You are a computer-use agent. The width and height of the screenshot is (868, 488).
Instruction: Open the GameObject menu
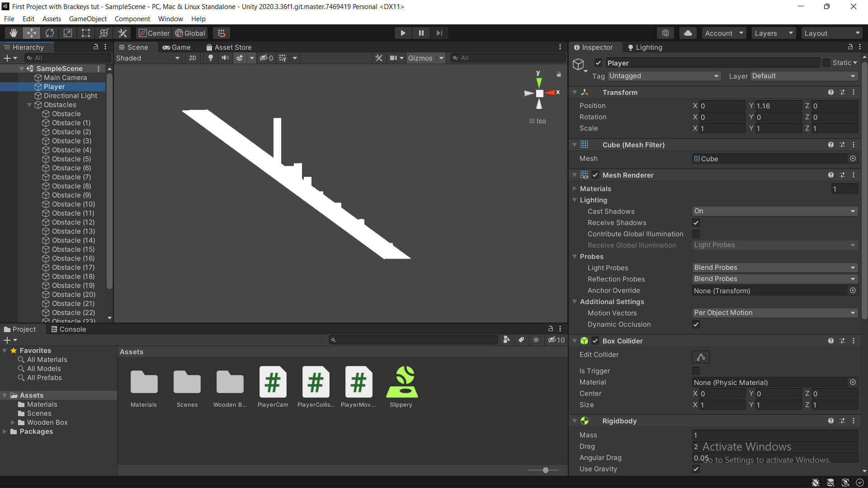(x=88, y=19)
